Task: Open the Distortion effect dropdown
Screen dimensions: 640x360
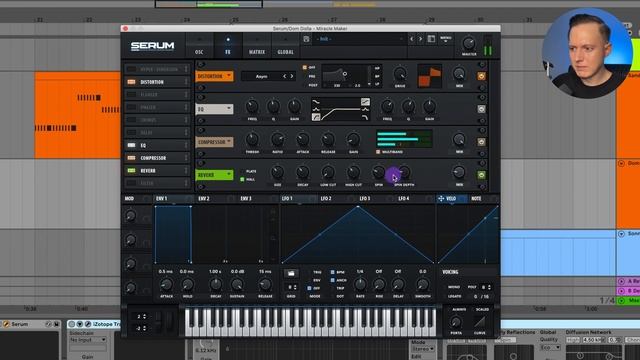Action: coord(214,76)
